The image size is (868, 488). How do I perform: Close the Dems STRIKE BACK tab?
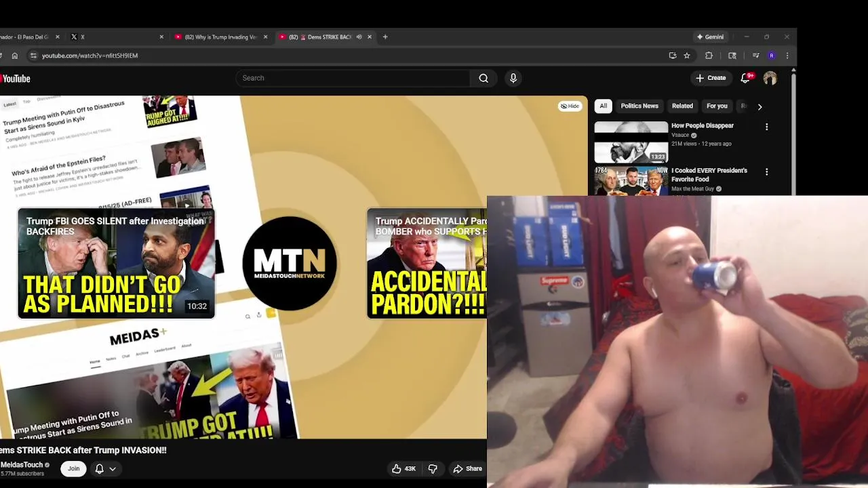point(370,37)
